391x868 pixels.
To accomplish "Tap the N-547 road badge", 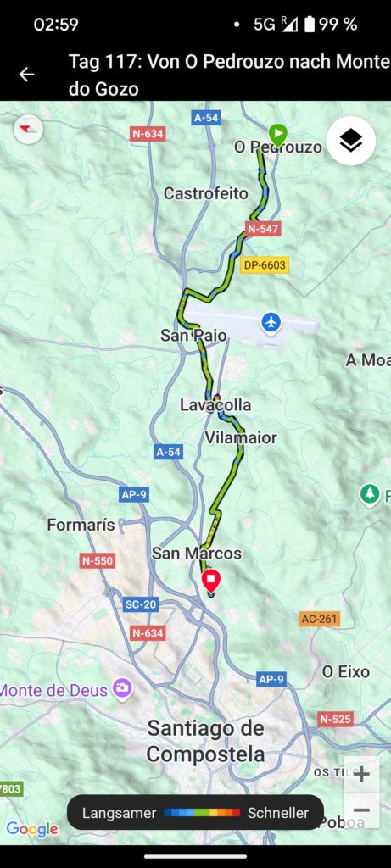I will pos(263,229).
